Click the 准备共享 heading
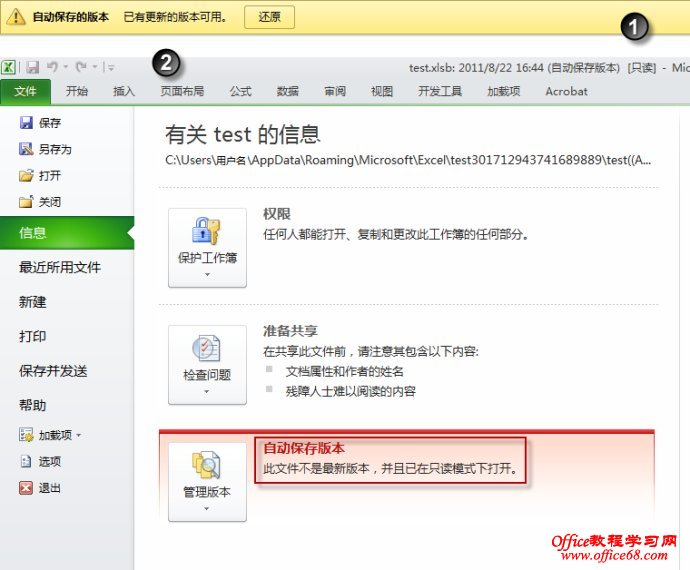This screenshot has height=570, width=690. click(x=290, y=331)
